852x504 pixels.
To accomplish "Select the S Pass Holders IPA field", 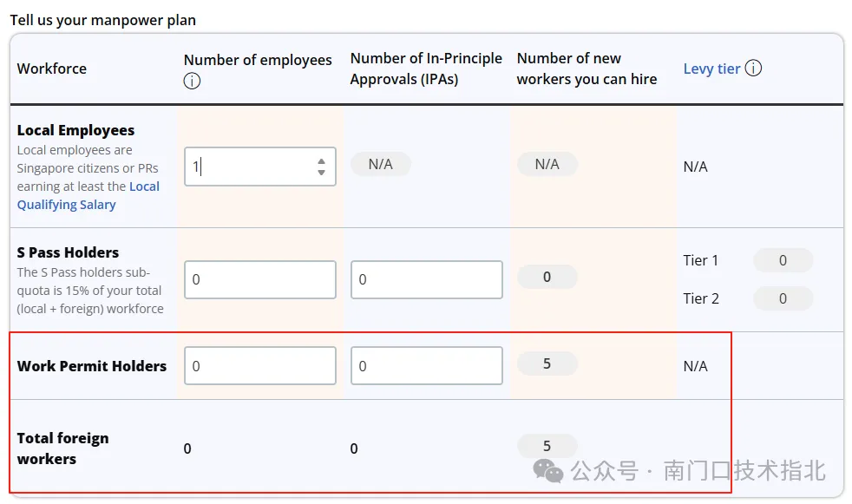I will [426, 279].
